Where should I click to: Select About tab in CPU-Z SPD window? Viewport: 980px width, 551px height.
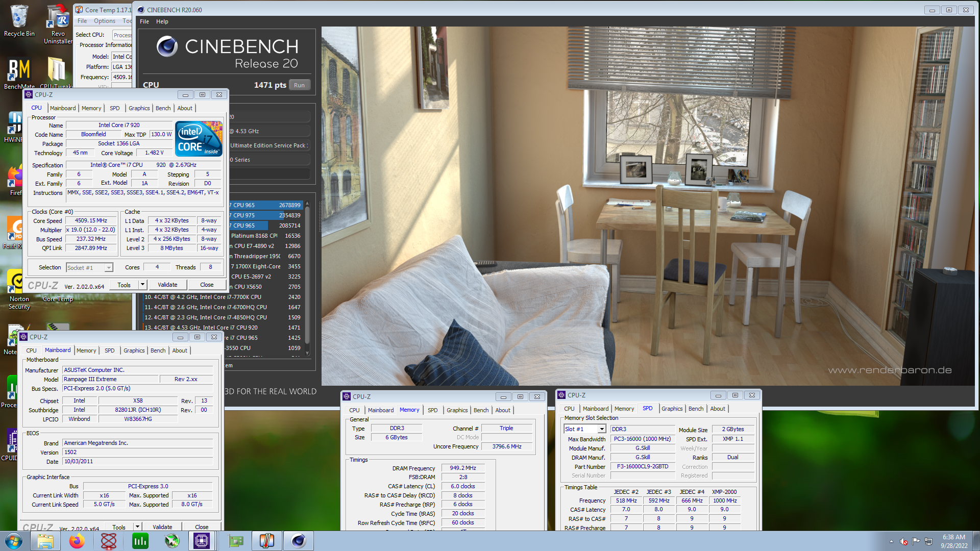[718, 409]
